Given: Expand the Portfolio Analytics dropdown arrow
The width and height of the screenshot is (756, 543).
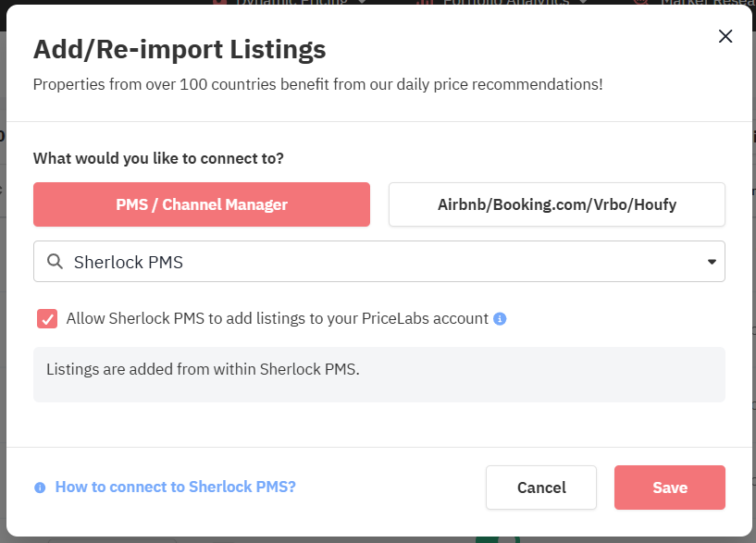Looking at the screenshot, I should tap(582, 3).
